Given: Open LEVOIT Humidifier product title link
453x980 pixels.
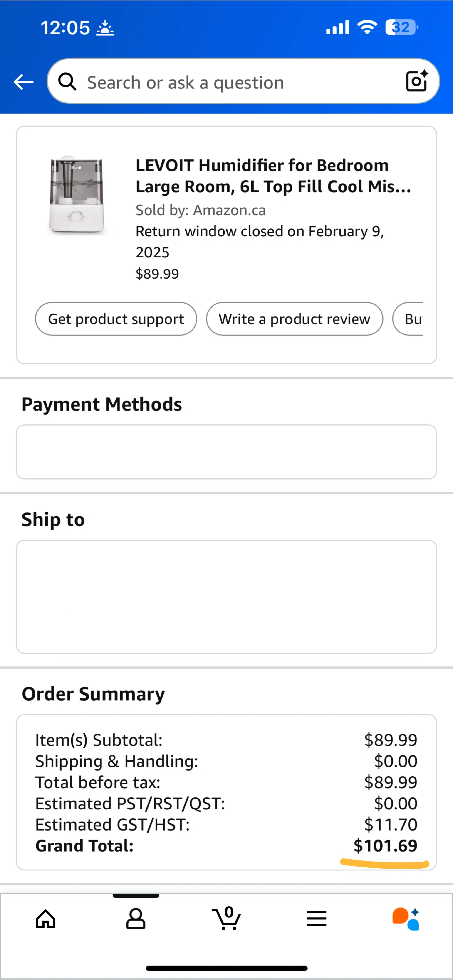Looking at the screenshot, I should [x=273, y=176].
